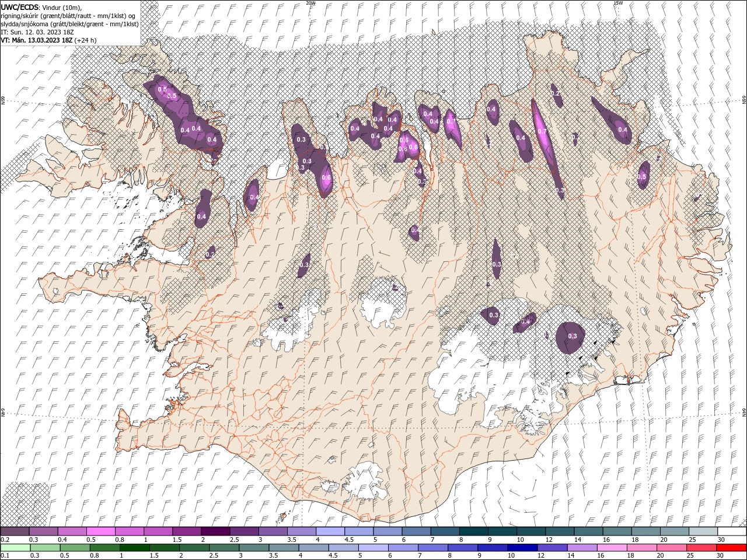Click the 'UWC/ECDS' heading text

tap(20, 7)
